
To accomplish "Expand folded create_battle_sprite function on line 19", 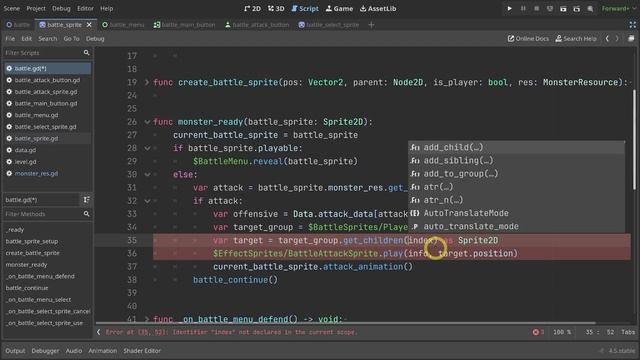I will click(x=147, y=82).
